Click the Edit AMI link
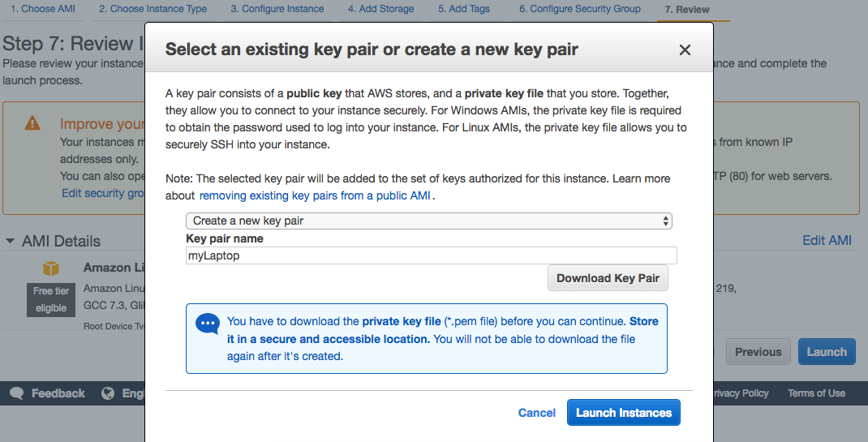Screen dimensions: 868x442 point(827,240)
